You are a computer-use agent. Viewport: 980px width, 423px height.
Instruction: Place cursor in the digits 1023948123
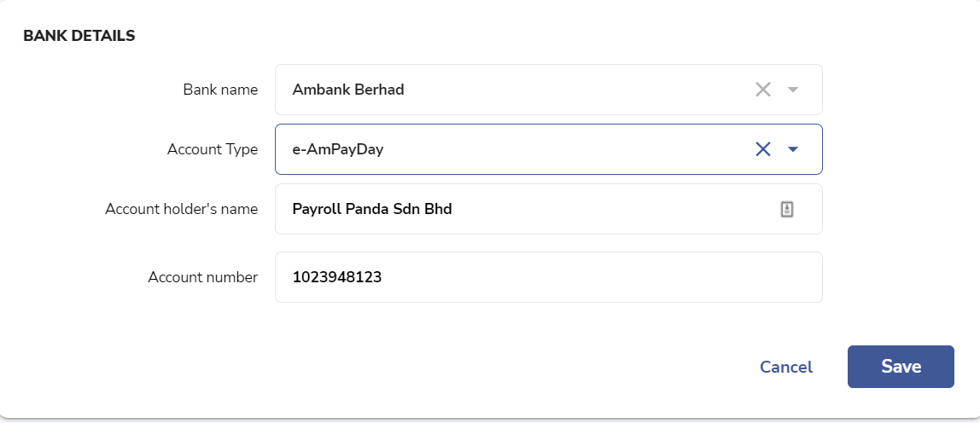337,277
